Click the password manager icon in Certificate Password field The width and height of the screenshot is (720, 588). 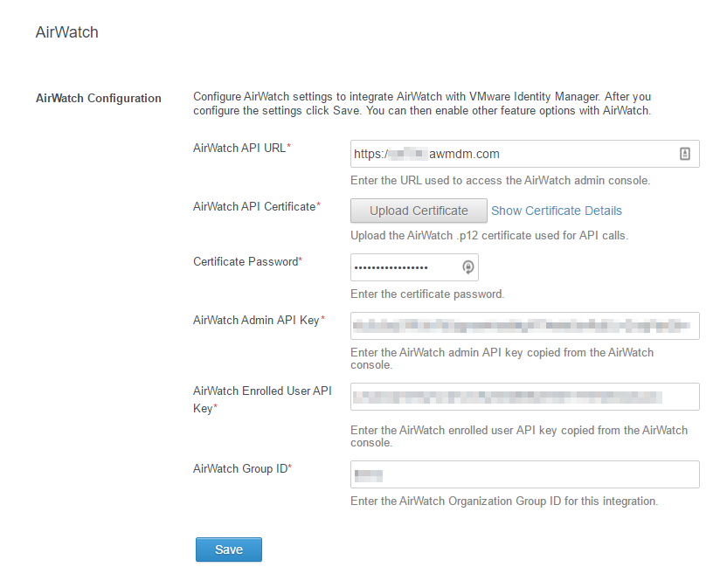[470, 267]
